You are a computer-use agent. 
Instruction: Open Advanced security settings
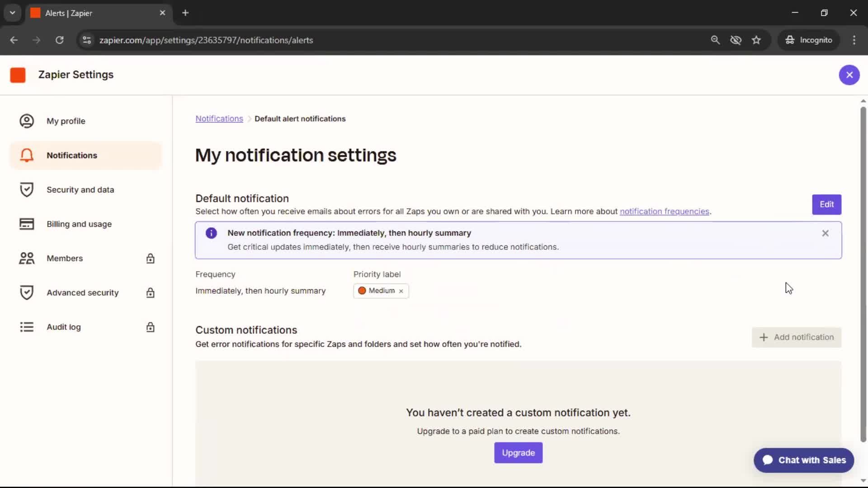point(86,293)
